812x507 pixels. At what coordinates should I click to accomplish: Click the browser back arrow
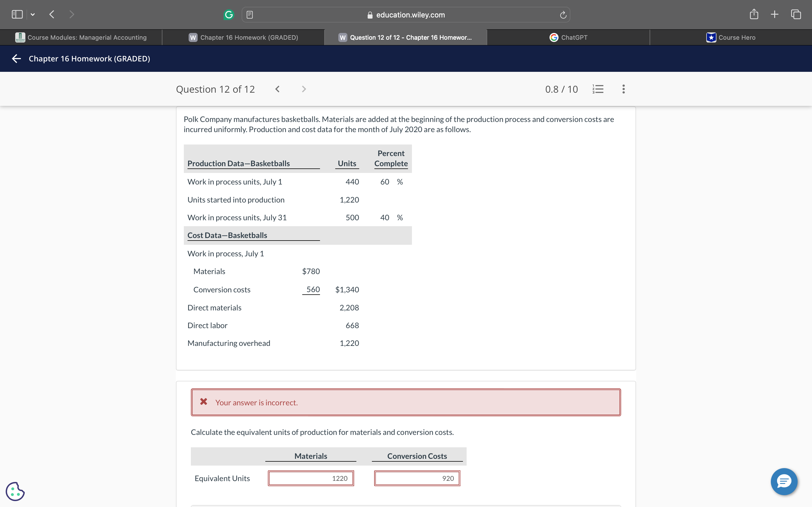coord(52,14)
